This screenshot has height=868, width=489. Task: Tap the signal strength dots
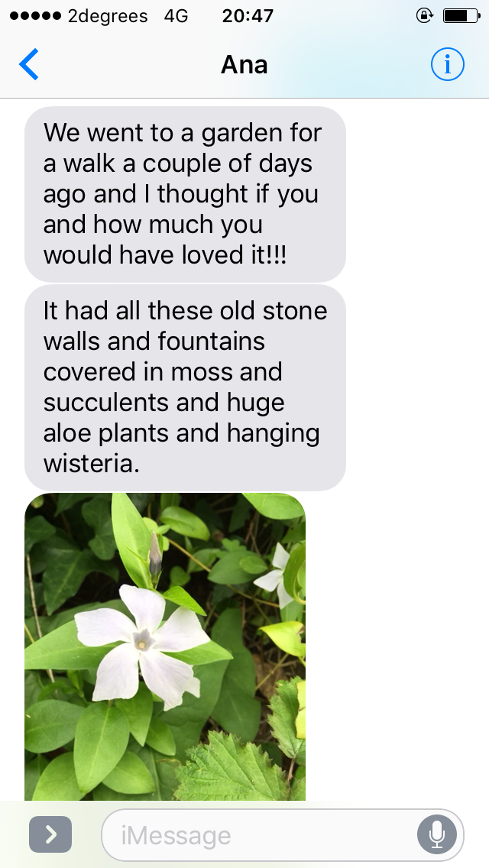[35, 16]
